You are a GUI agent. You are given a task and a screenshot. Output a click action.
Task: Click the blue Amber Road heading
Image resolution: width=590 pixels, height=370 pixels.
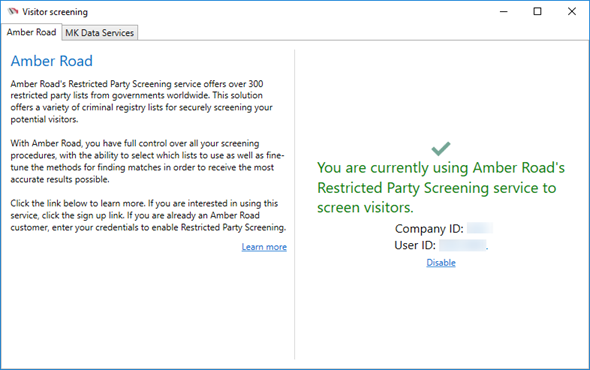click(52, 61)
